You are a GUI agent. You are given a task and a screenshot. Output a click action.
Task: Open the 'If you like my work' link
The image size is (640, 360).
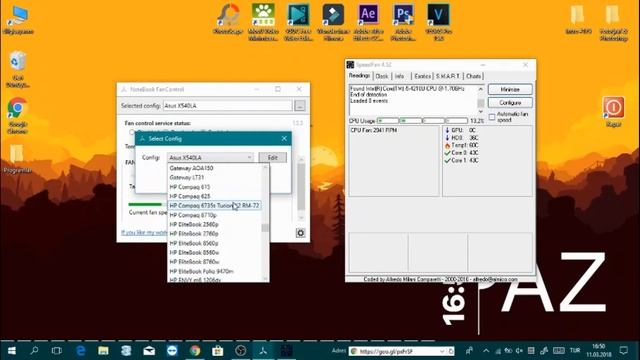[144, 233]
